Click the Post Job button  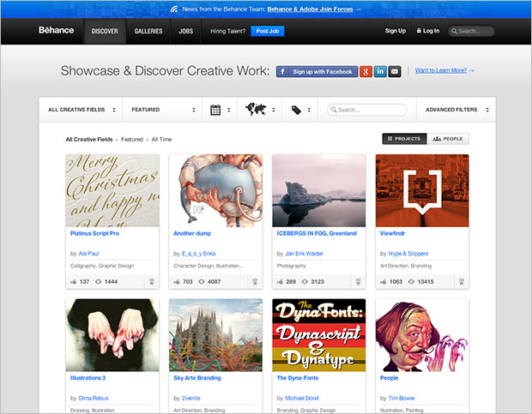[x=268, y=31]
